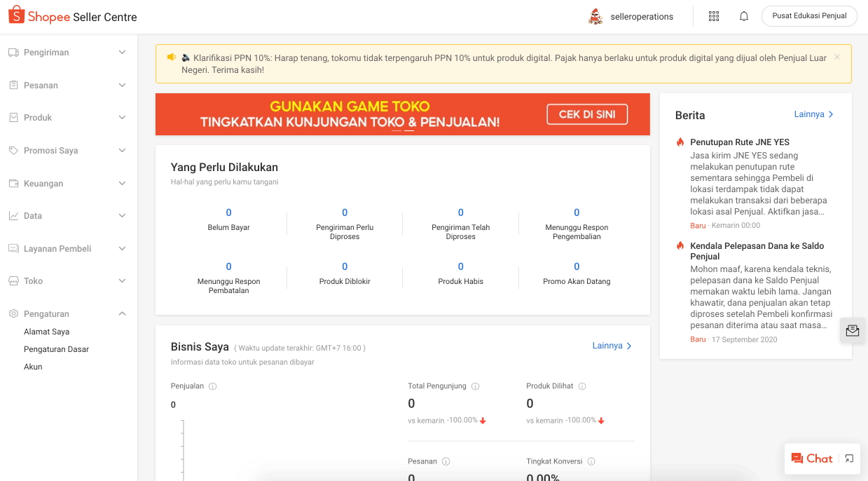Open Akun under Pengaturan
This screenshot has height=481, width=868.
click(33, 367)
